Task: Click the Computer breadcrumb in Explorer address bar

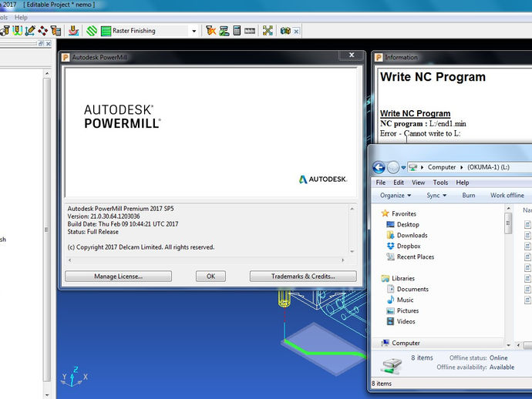Action: (442, 167)
